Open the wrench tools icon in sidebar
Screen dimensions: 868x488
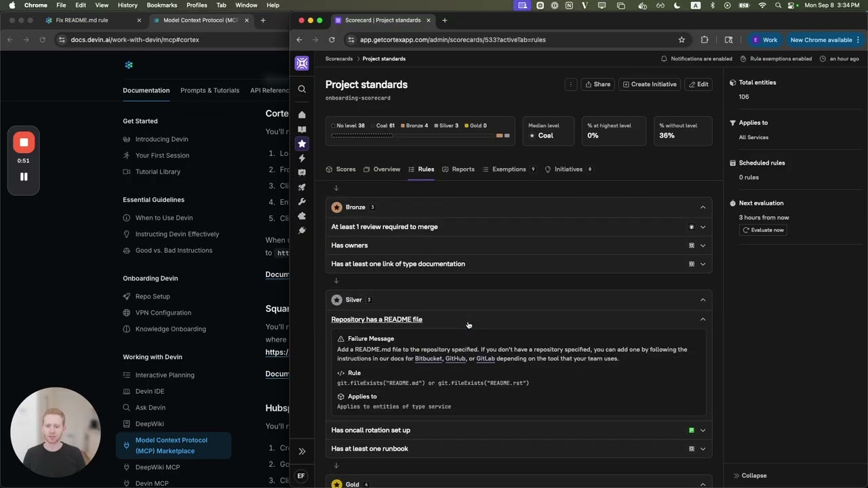click(x=302, y=202)
